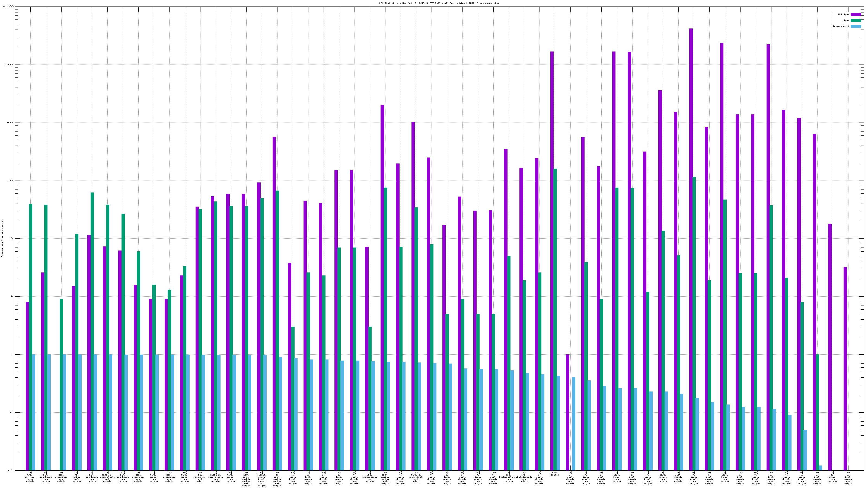The image size is (868, 488).
Task: Click the purple Not Spam legend swatch
Action: coord(856,14)
